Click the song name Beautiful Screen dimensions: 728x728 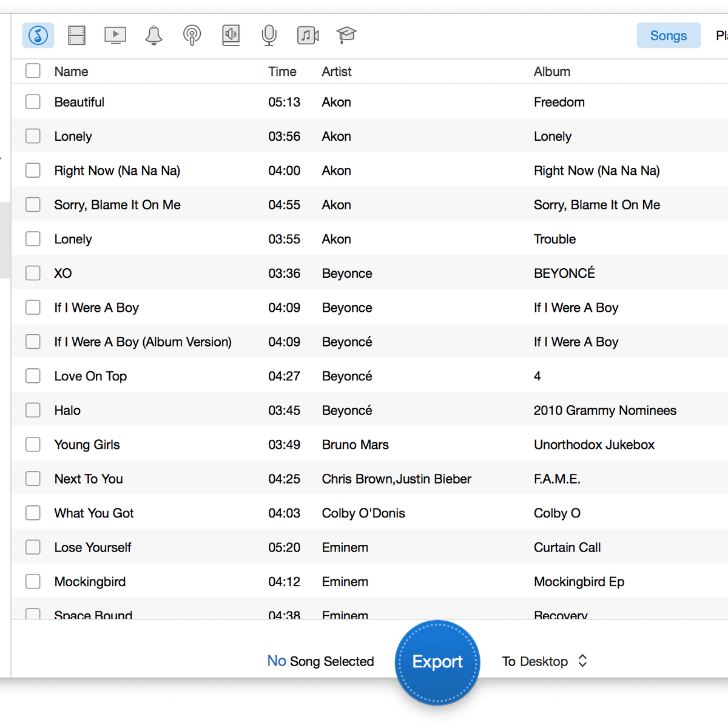pos(79,102)
